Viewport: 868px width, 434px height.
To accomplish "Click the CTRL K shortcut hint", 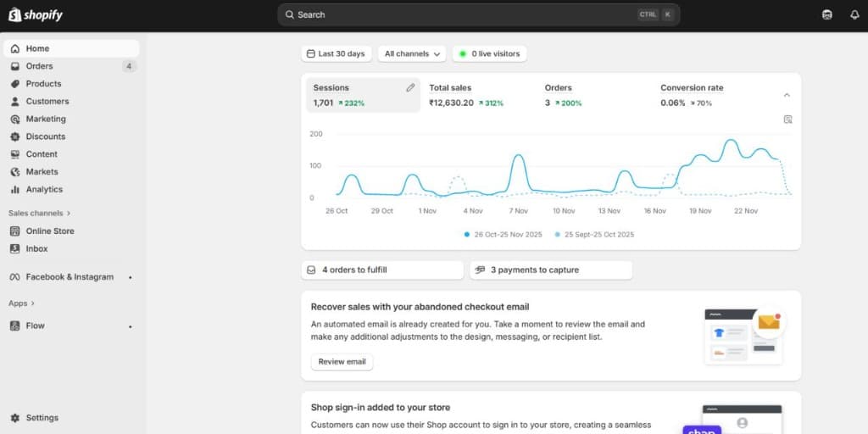I will pyautogui.click(x=656, y=15).
